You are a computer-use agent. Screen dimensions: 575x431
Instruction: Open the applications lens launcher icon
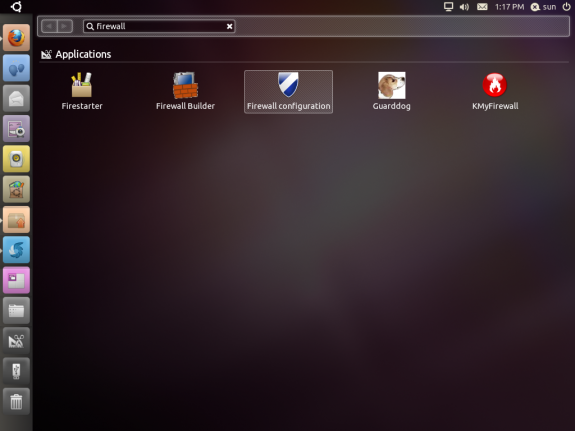(x=16, y=341)
